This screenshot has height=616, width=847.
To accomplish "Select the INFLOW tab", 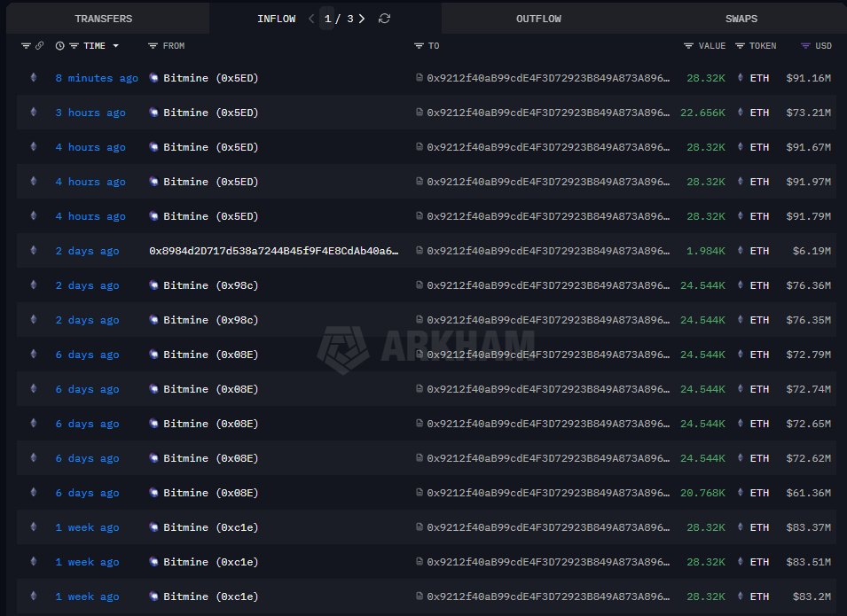I will pyautogui.click(x=276, y=19).
